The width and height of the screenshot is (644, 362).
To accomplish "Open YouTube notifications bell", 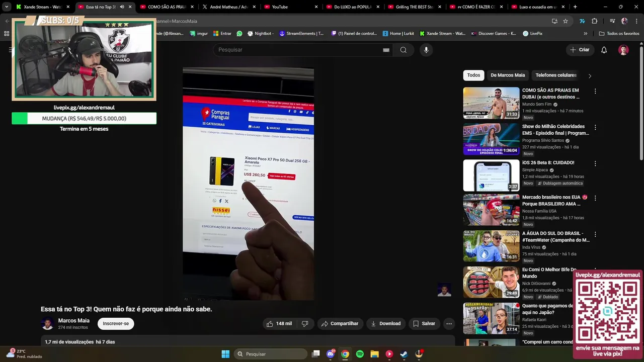I will (604, 50).
